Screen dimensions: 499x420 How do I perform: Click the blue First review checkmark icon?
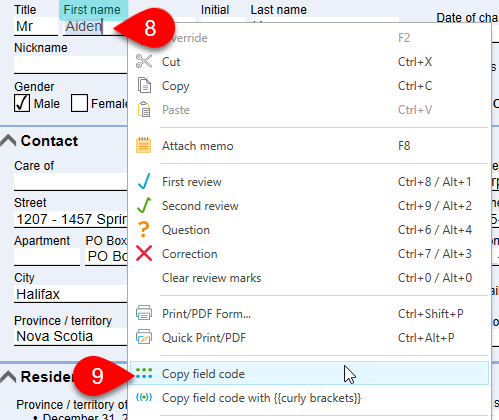click(144, 182)
